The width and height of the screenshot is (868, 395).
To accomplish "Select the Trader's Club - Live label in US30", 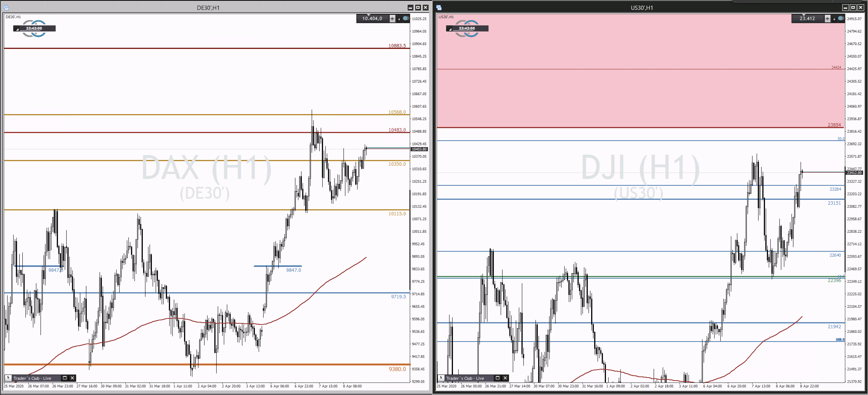I will (465, 378).
